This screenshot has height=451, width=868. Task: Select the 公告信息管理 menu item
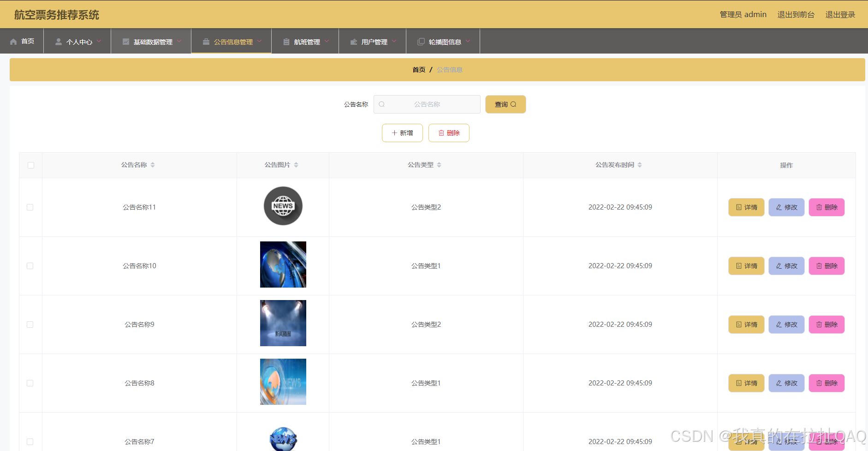tap(233, 41)
